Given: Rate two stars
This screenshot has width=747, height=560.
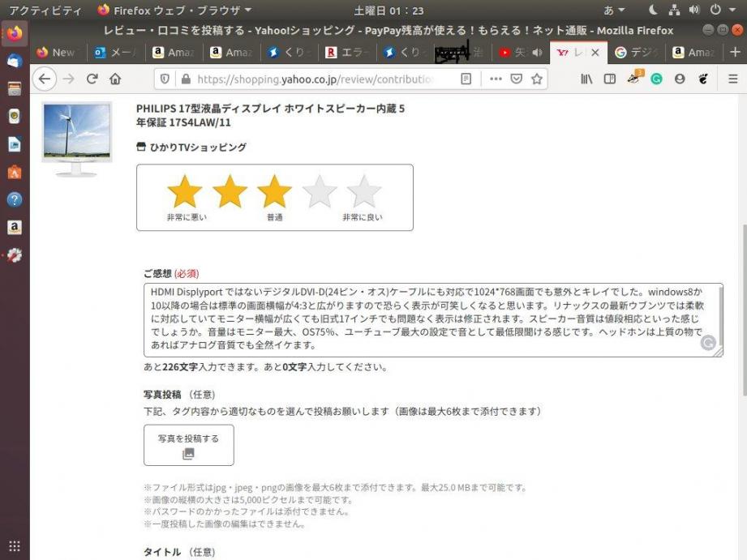Looking at the screenshot, I should click(230, 192).
